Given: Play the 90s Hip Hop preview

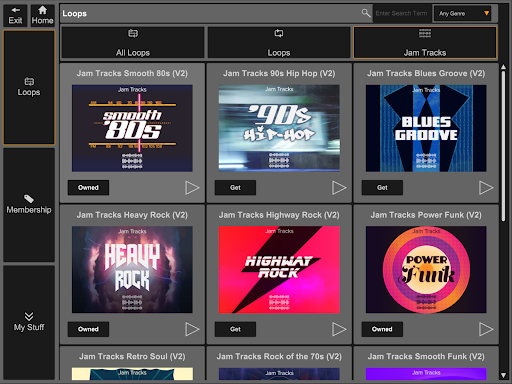Looking at the screenshot, I should coord(339,188).
